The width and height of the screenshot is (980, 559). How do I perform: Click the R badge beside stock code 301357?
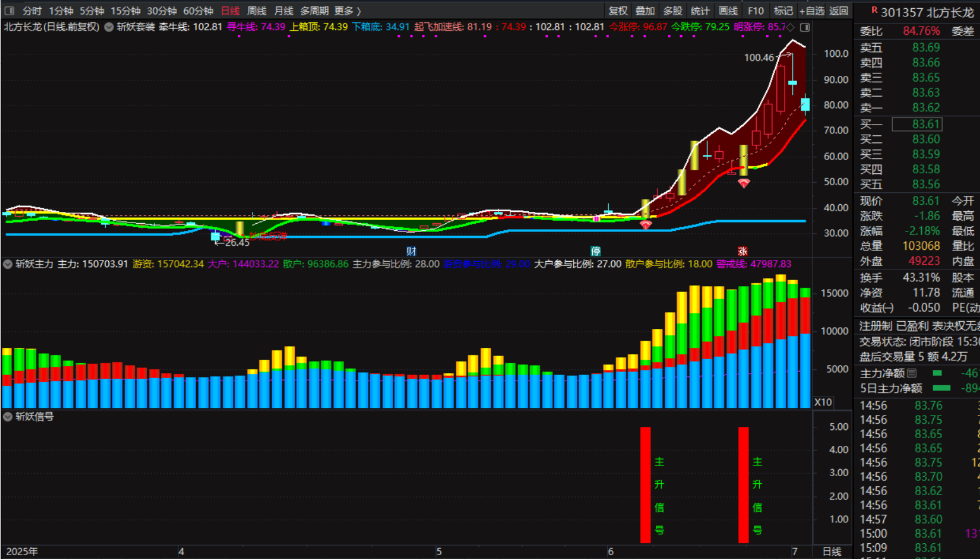[874, 10]
